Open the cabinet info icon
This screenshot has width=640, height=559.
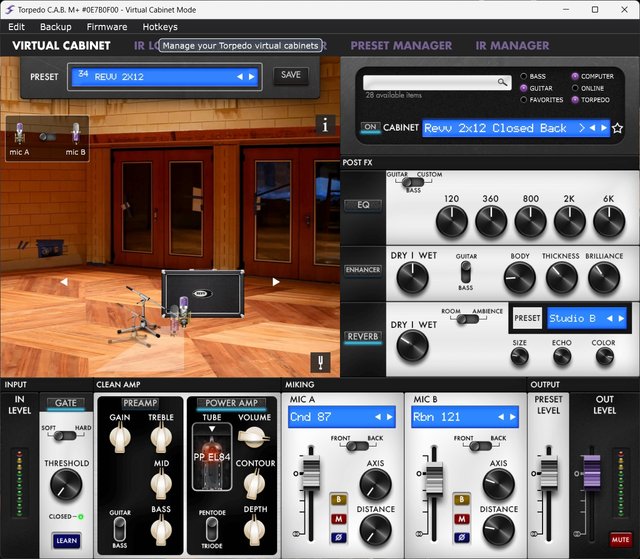(325, 125)
